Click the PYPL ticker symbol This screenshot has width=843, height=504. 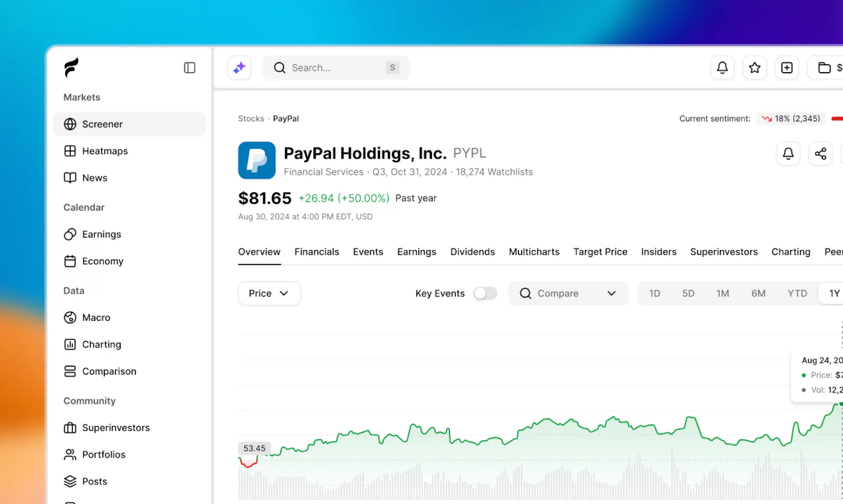[469, 153]
